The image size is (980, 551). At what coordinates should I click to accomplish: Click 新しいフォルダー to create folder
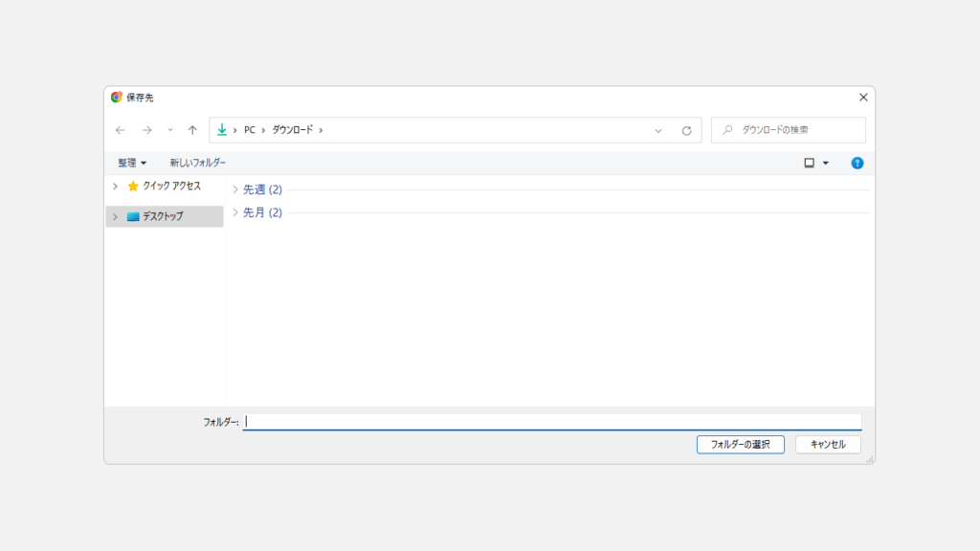click(198, 163)
